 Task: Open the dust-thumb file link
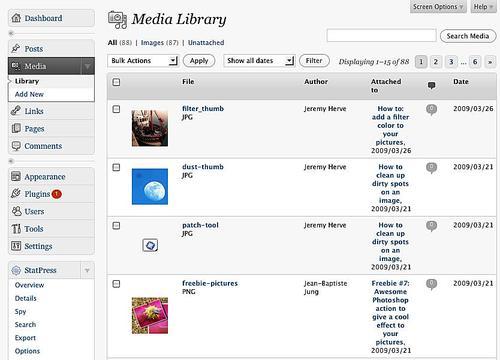click(203, 167)
